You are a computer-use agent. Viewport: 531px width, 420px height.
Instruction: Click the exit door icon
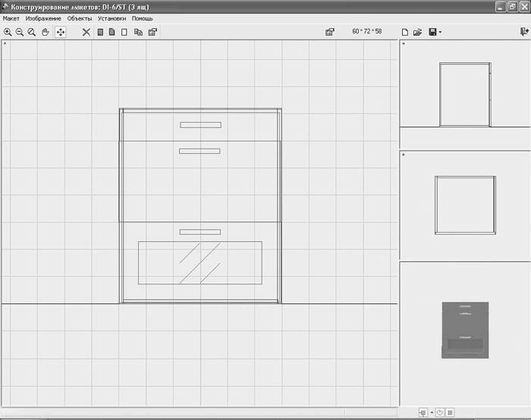[x=524, y=32]
